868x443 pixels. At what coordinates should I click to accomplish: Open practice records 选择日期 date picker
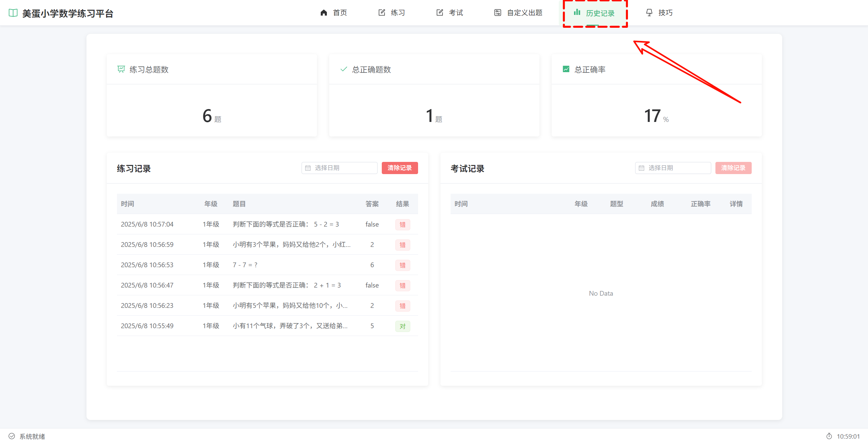point(339,168)
